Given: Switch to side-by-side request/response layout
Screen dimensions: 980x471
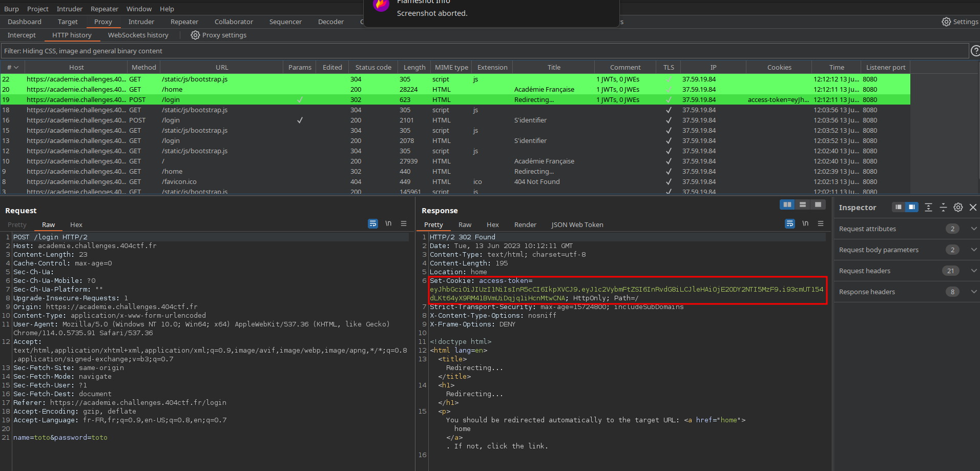Looking at the screenshot, I should coord(787,204).
